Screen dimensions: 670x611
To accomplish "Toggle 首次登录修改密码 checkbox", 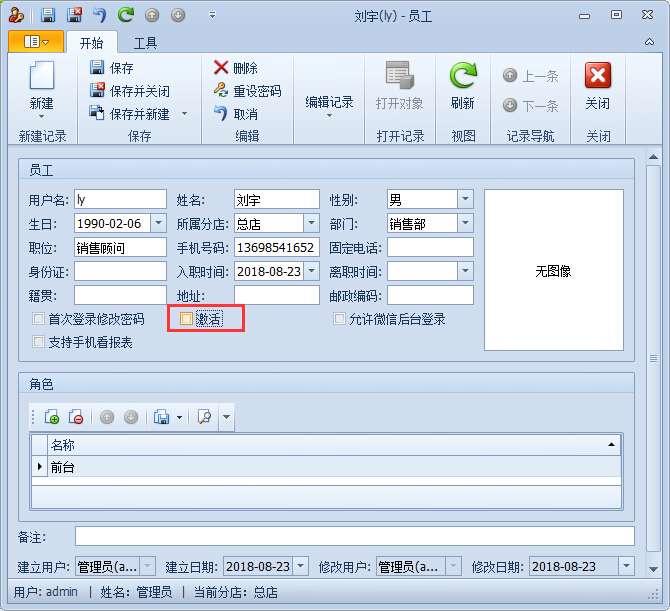I will click(x=39, y=319).
